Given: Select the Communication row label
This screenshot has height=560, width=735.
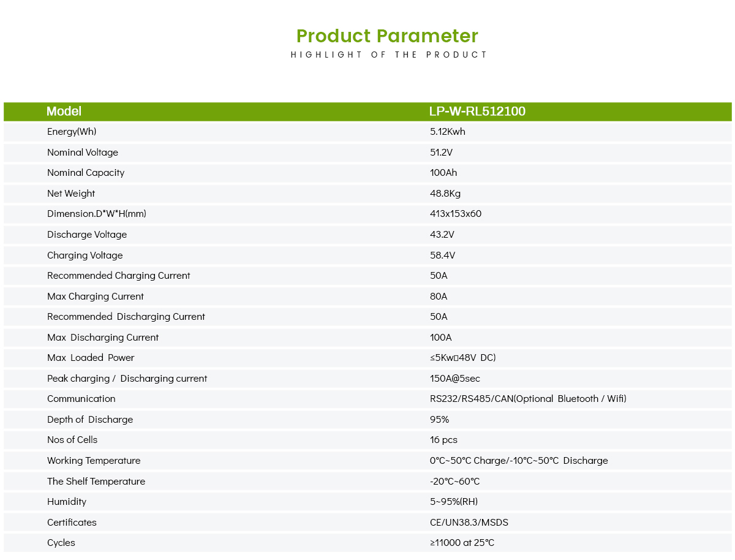Looking at the screenshot, I should tap(81, 399).
